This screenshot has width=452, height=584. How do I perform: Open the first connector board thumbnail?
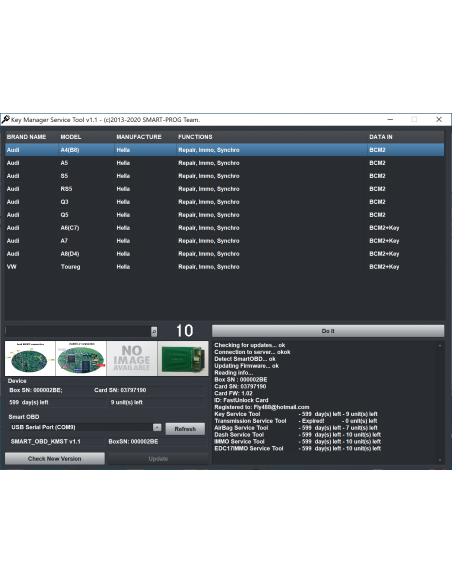pos(30,358)
